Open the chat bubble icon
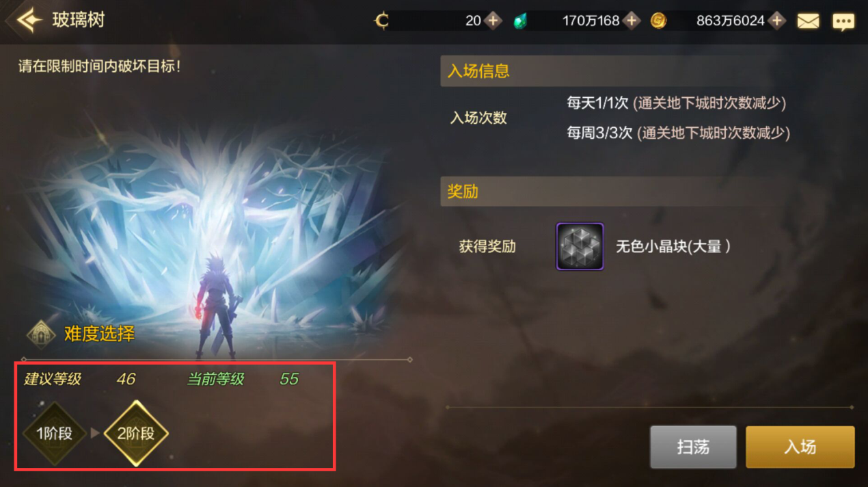 843,21
